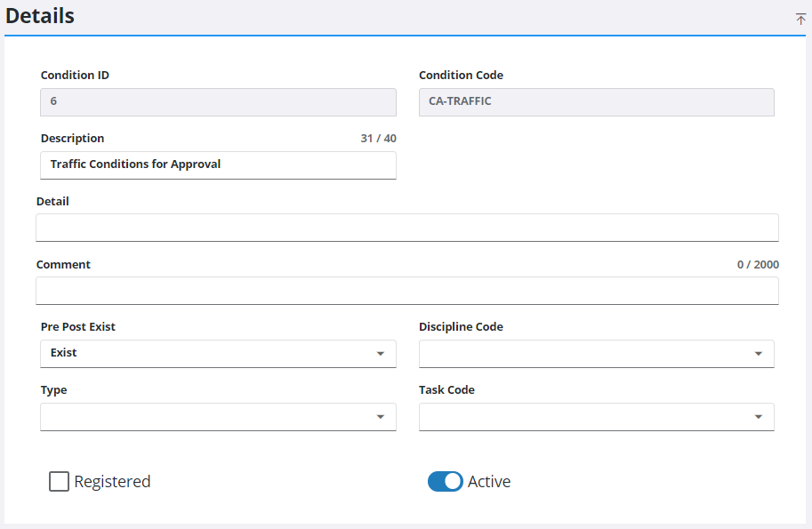
Task: Click the Condition ID field showing 6
Action: pos(218,102)
